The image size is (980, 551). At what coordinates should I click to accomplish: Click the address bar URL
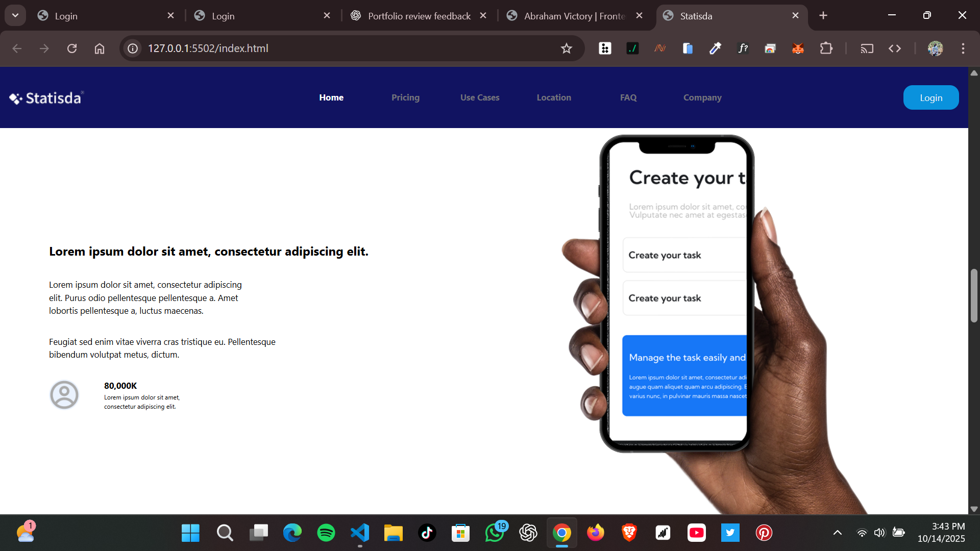pyautogui.click(x=208, y=48)
